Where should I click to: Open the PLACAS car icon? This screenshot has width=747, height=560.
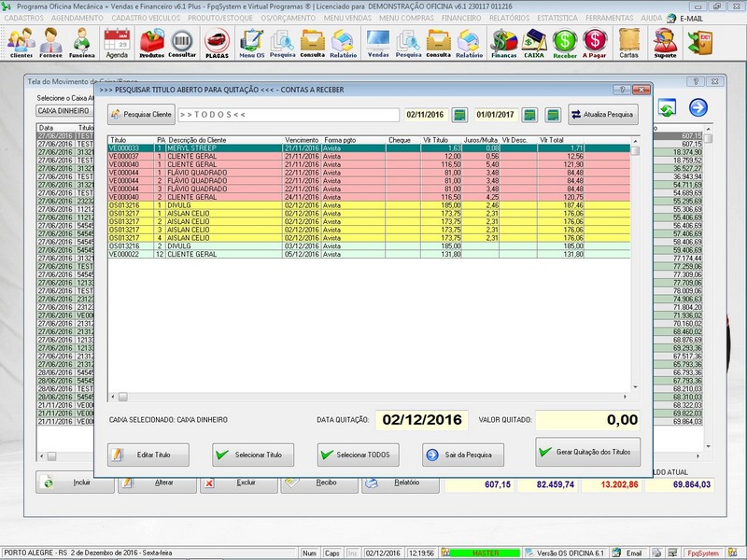(217, 42)
